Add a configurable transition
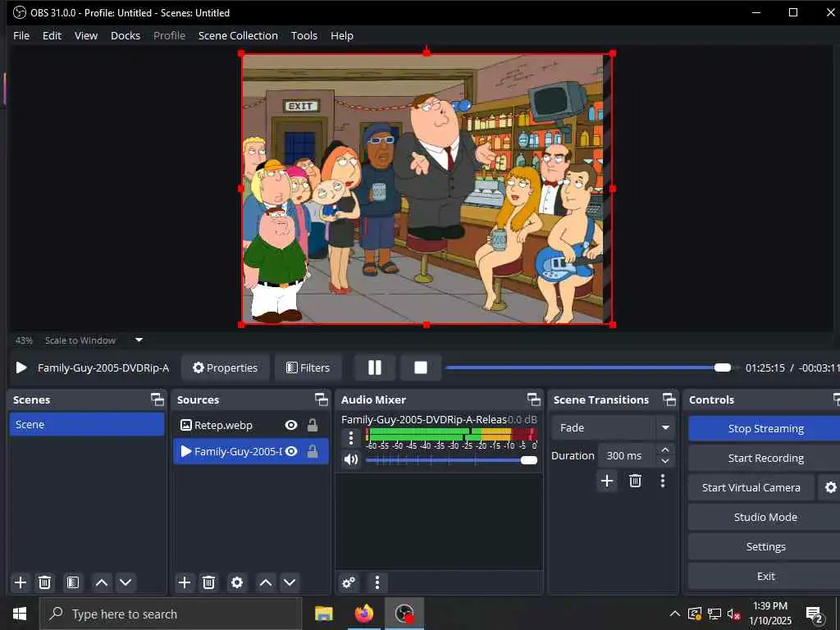The width and height of the screenshot is (840, 630). [x=607, y=481]
